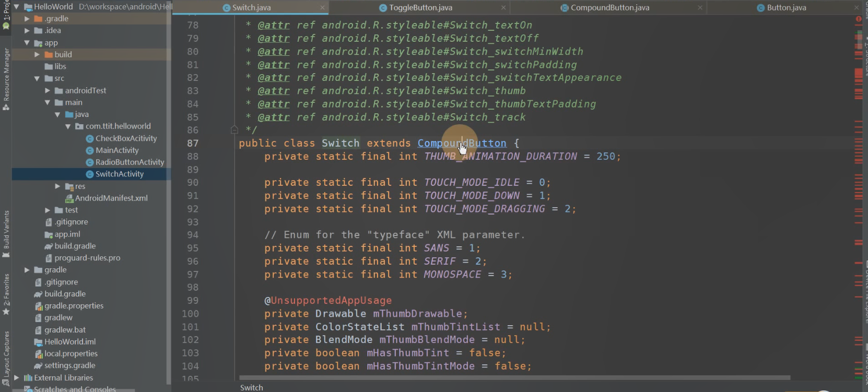Collapse the java folder
Viewport: 868px width, 392px height.
click(57, 114)
